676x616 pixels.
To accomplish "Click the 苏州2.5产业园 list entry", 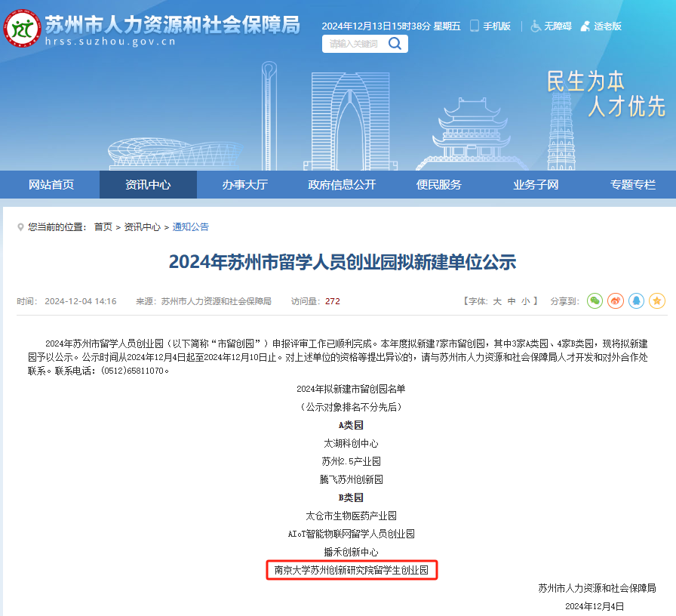I will pos(351,461).
